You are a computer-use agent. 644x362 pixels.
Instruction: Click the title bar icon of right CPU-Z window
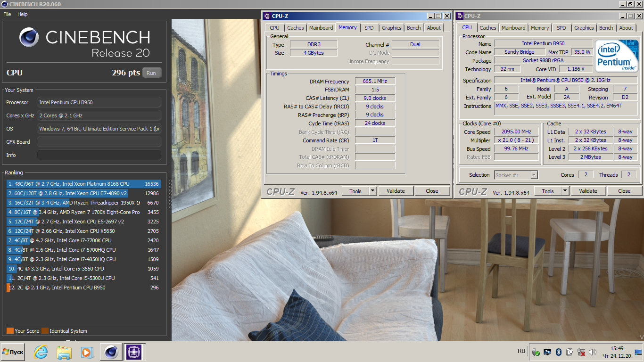(x=459, y=16)
